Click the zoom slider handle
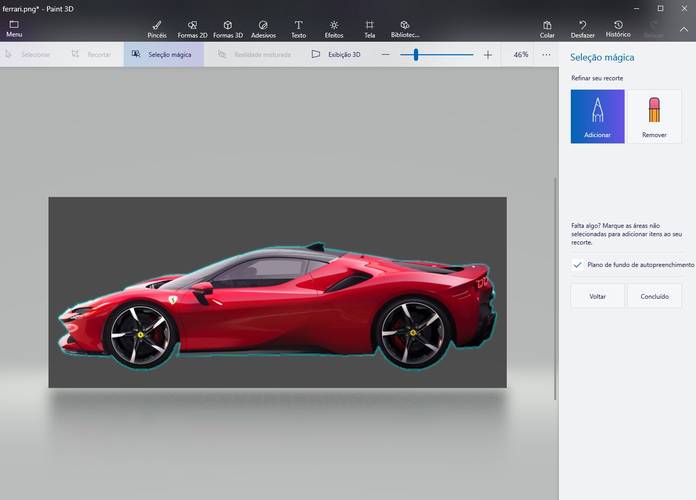 pyautogui.click(x=416, y=55)
